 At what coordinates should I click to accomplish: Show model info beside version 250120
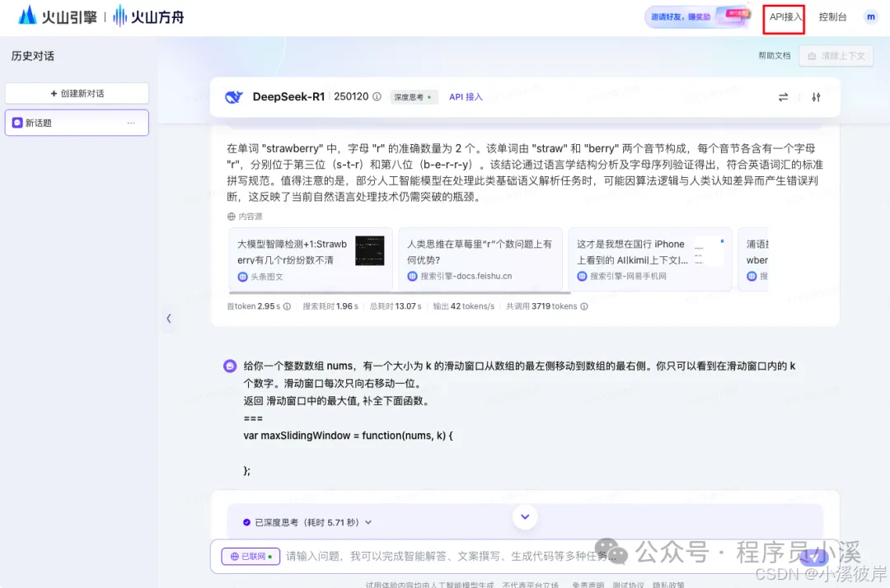pos(377,96)
